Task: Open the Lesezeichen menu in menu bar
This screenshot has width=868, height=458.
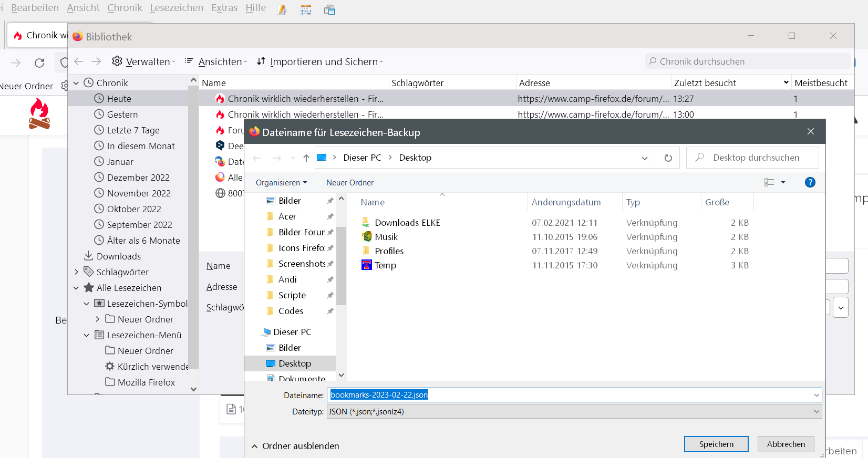Action: 177,8
